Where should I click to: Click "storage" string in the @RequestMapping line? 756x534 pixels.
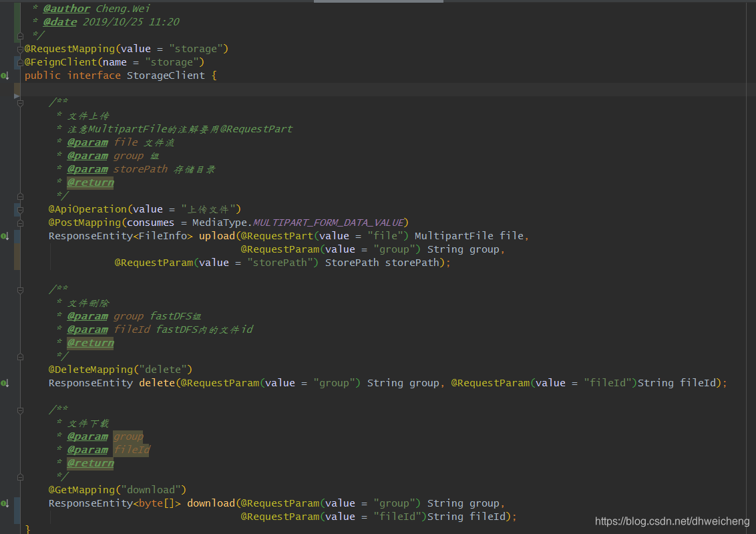[196, 49]
